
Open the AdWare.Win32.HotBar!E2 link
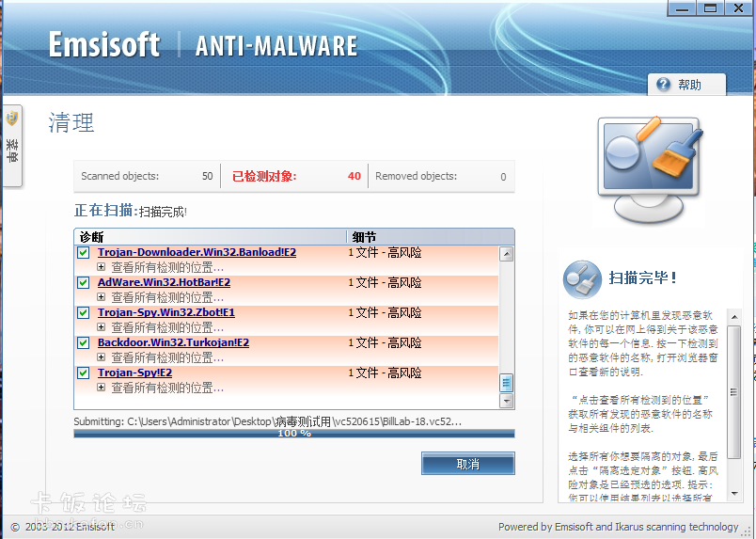[x=164, y=282]
